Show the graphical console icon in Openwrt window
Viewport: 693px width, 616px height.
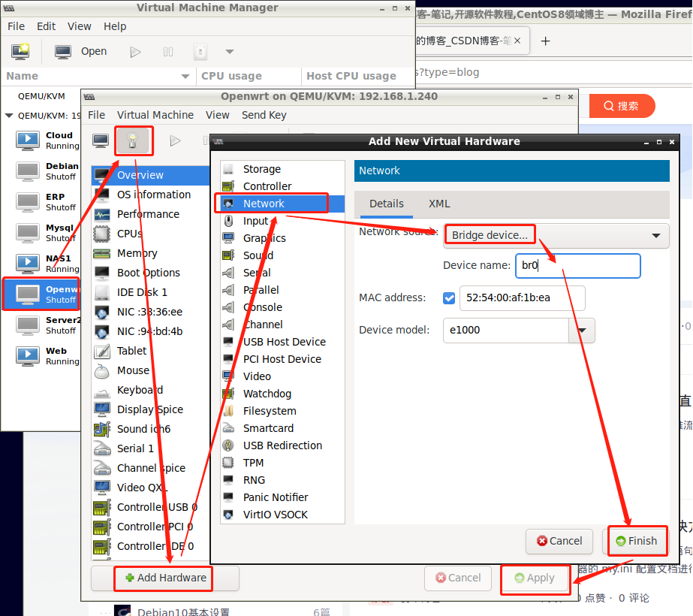click(x=101, y=141)
